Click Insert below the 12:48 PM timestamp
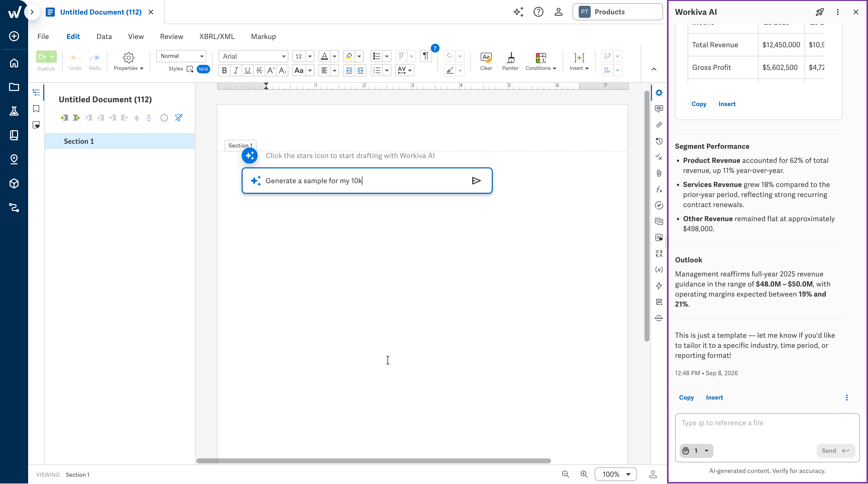868x484 pixels. [x=714, y=397]
